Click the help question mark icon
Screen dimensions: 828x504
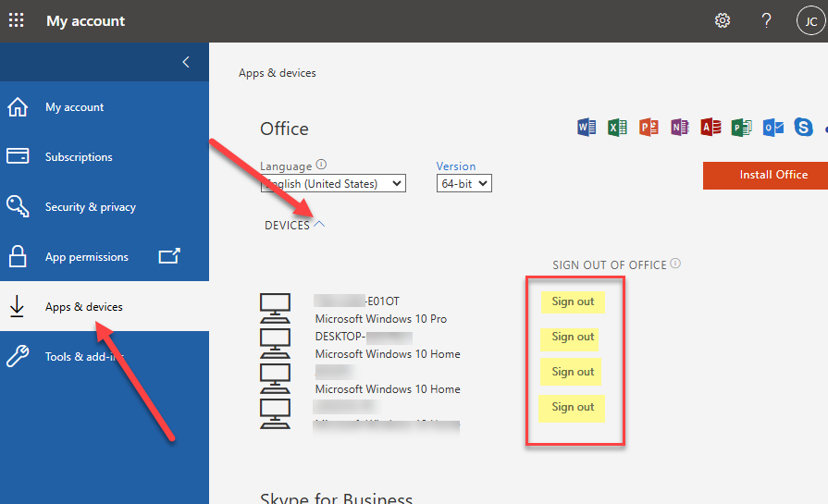(x=766, y=20)
